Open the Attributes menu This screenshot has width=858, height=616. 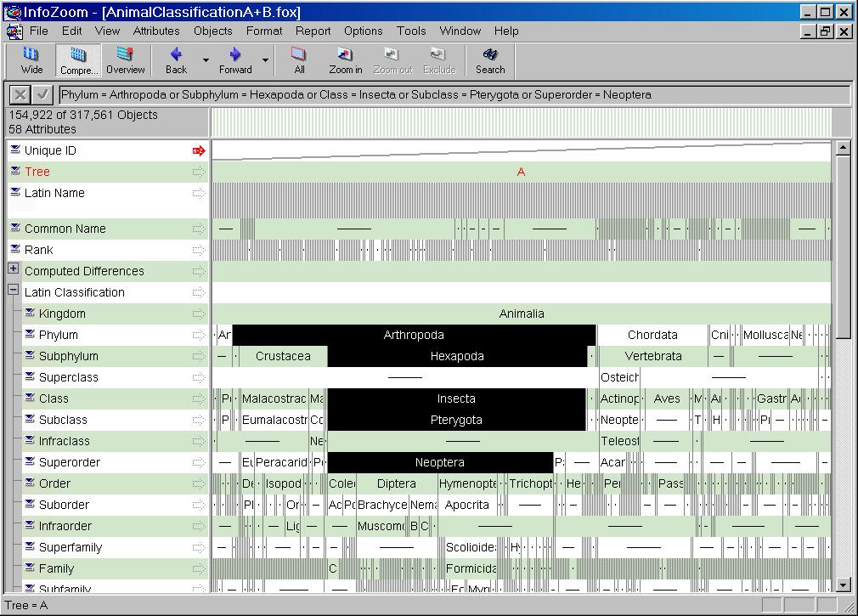coord(156,31)
